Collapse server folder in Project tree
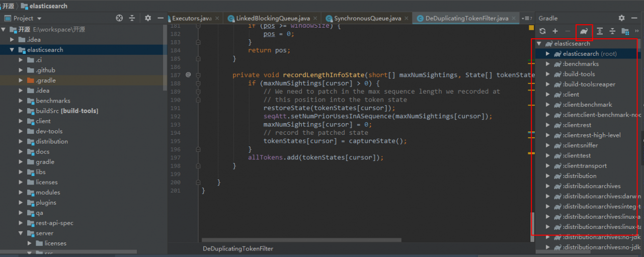 point(21,233)
